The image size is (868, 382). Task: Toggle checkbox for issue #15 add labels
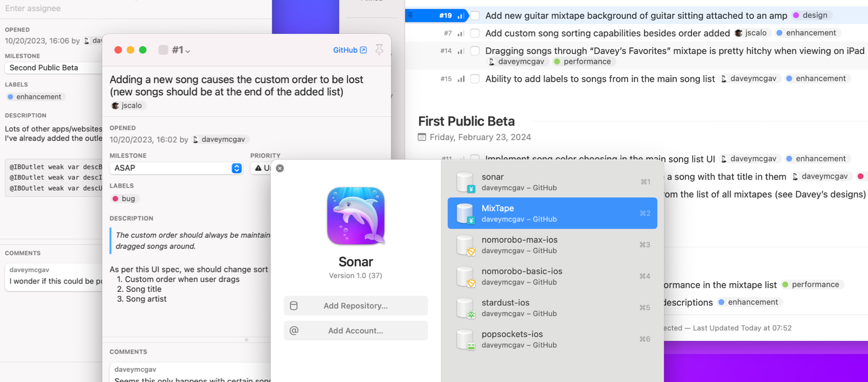coord(475,79)
